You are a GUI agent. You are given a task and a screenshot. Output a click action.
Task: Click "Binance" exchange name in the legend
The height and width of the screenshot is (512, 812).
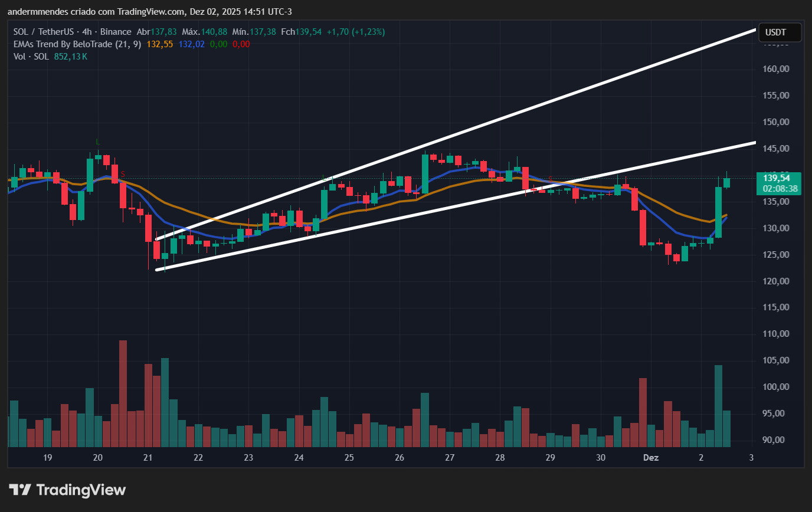tap(116, 31)
